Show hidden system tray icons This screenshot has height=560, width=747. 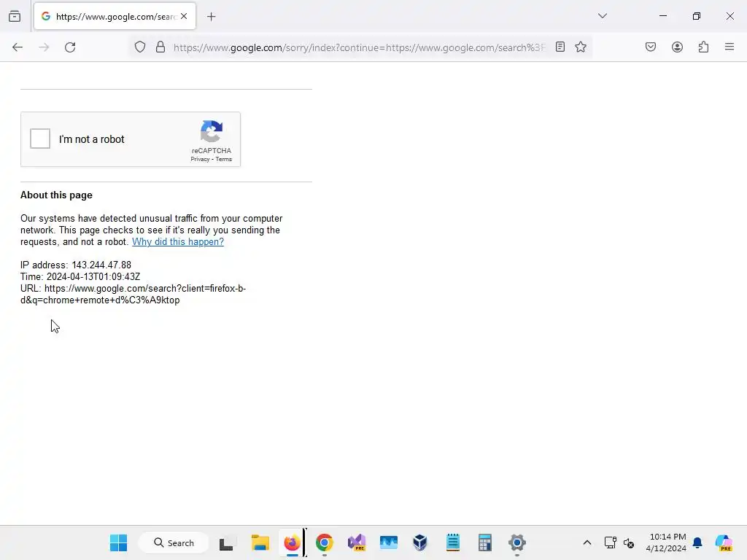click(587, 542)
